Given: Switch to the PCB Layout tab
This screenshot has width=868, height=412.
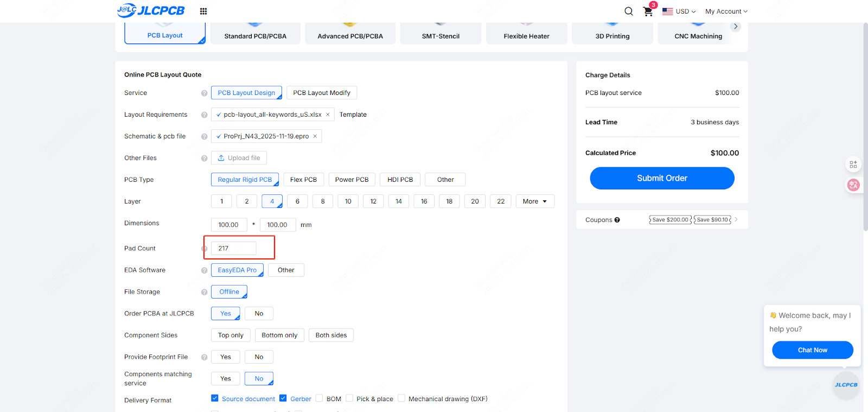Looking at the screenshot, I should click(x=165, y=33).
